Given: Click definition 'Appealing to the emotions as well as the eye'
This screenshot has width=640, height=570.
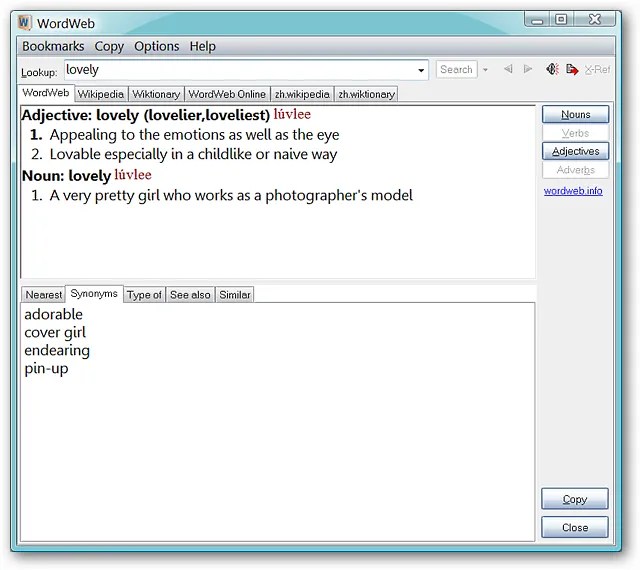Looking at the screenshot, I should click(x=194, y=135).
